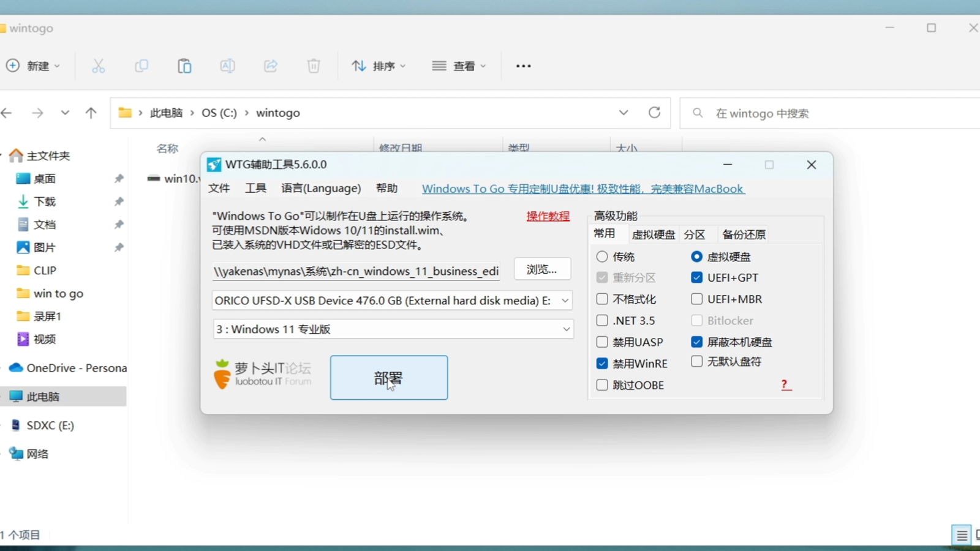Click the Share icon in Explorer toolbar
Screen dimensions: 980x551
pos(271,66)
